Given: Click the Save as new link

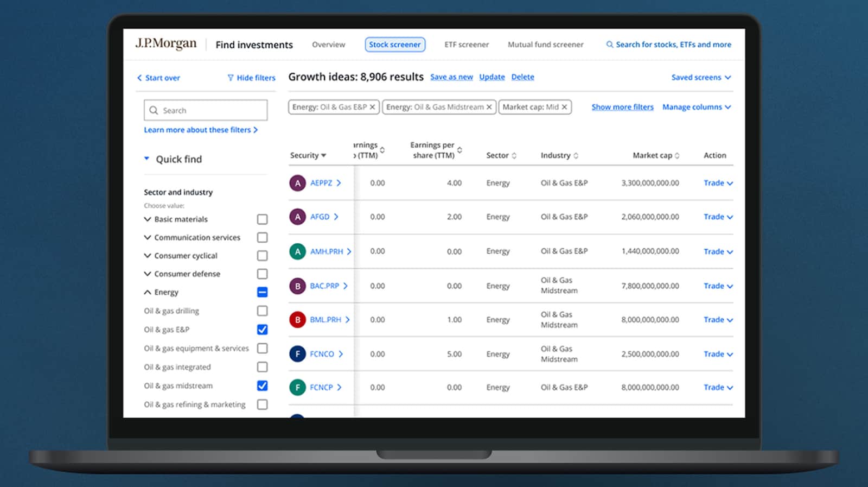Looking at the screenshot, I should [451, 77].
